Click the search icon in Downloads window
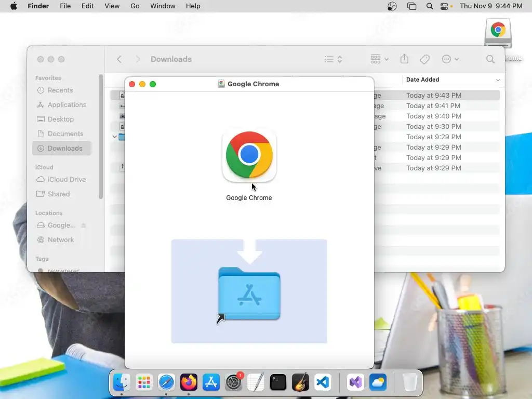 coord(490,59)
